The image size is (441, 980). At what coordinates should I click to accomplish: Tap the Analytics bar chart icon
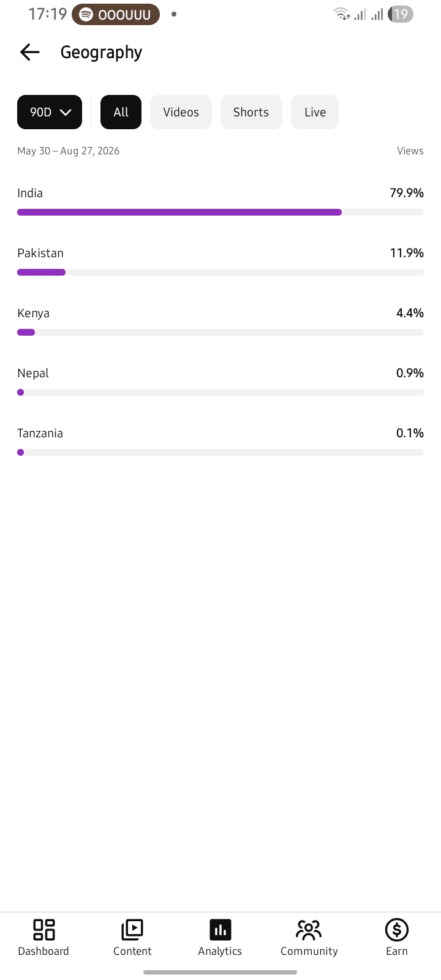220,930
